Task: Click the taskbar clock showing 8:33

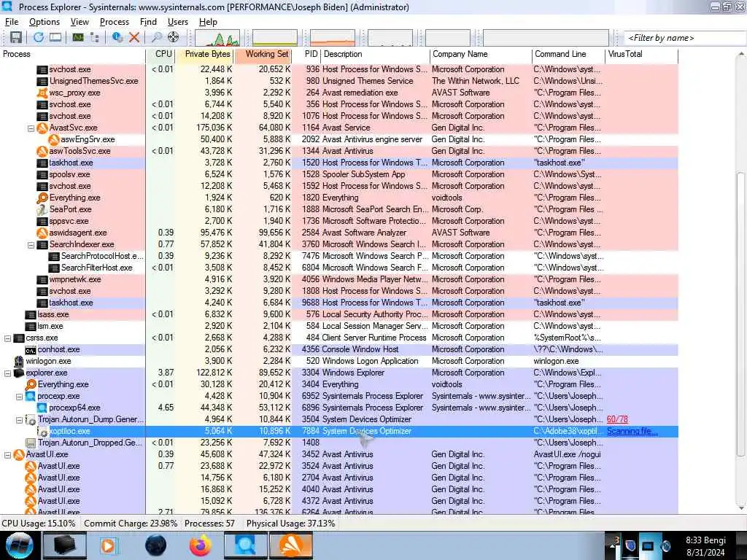Action: (705, 546)
